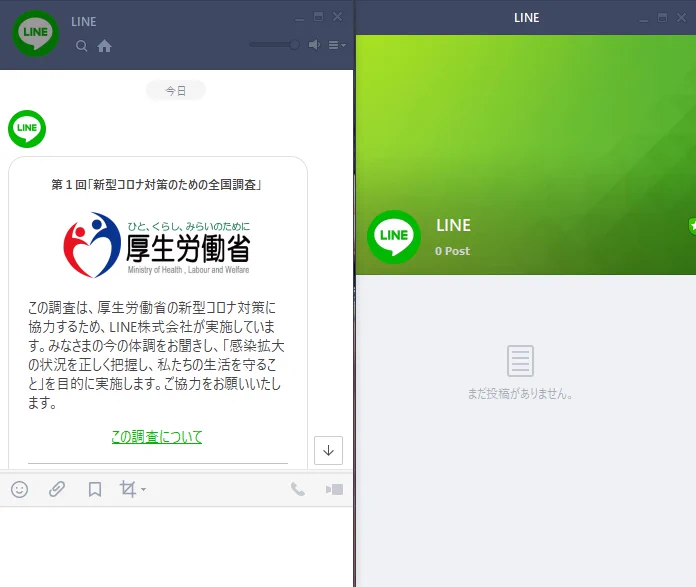Start a screen capture with crop icon
Image resolution: width=696 pixels, height=587 pixels.
point(127,489)
